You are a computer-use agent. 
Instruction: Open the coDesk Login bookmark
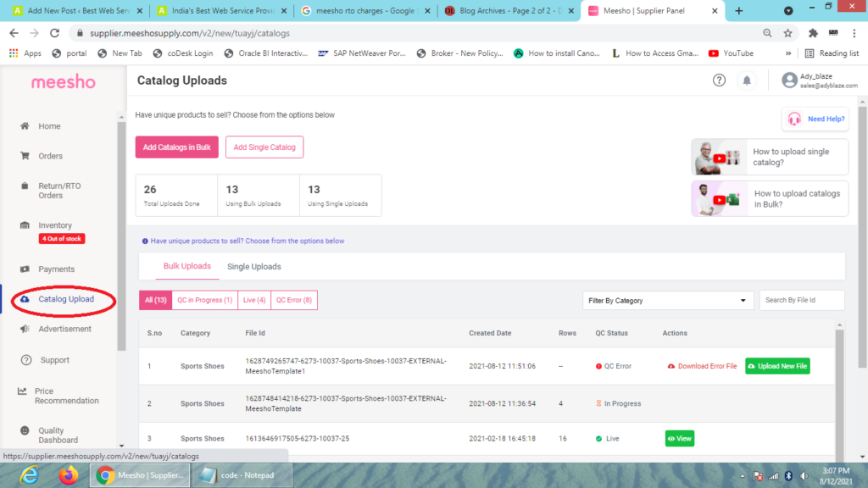click(183, 53)
